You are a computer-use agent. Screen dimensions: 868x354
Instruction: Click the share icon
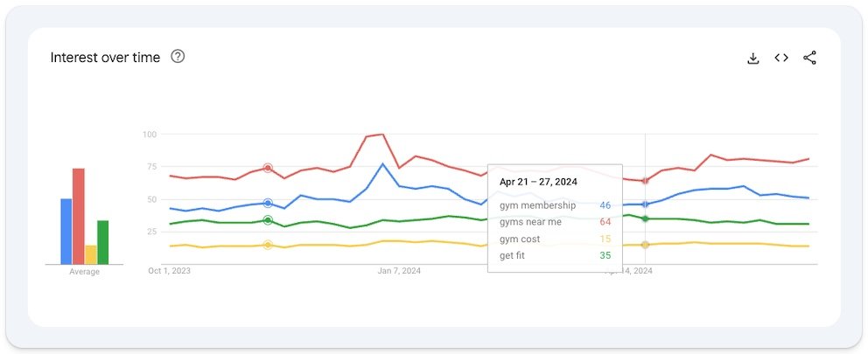(809, 58)
